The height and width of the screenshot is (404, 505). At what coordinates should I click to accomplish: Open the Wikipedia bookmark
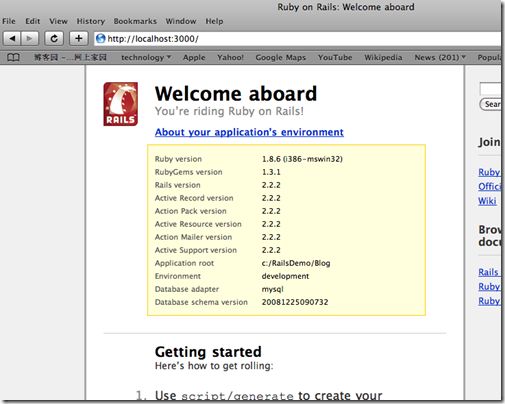click(x=383, y=57)
